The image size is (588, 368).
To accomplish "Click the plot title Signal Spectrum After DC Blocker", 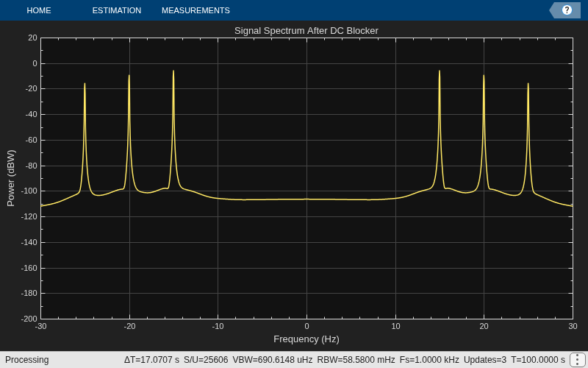I will point(306,31).
